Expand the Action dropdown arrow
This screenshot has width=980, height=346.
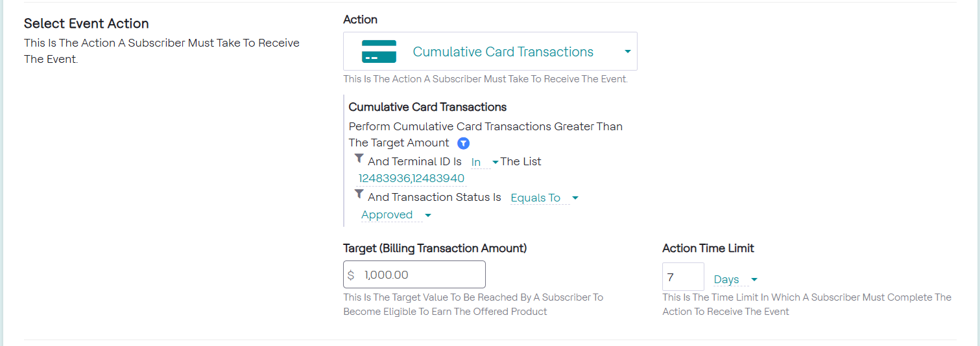click(x=627, y=52)
